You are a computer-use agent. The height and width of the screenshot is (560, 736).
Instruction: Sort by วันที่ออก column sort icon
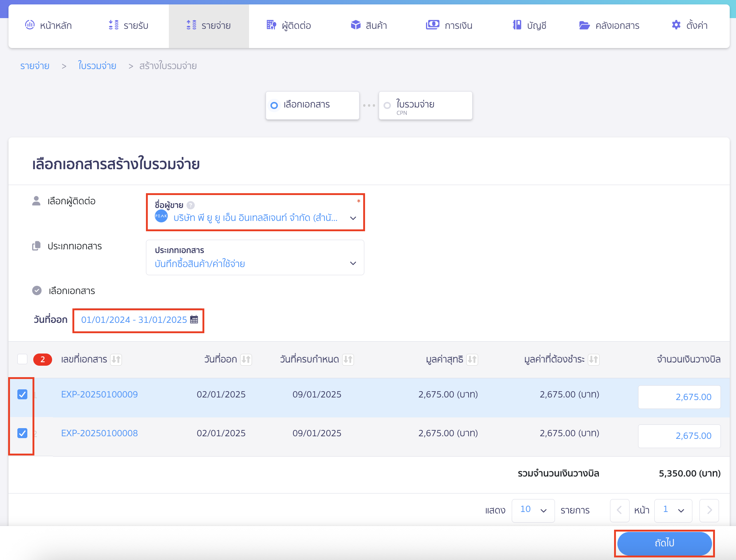246,359
